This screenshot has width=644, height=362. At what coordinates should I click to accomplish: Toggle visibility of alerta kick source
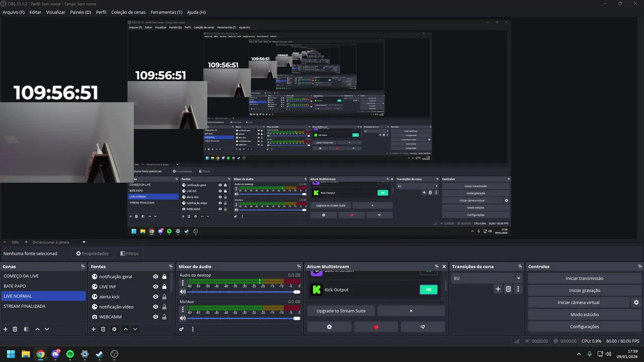[x=155, y=297]
